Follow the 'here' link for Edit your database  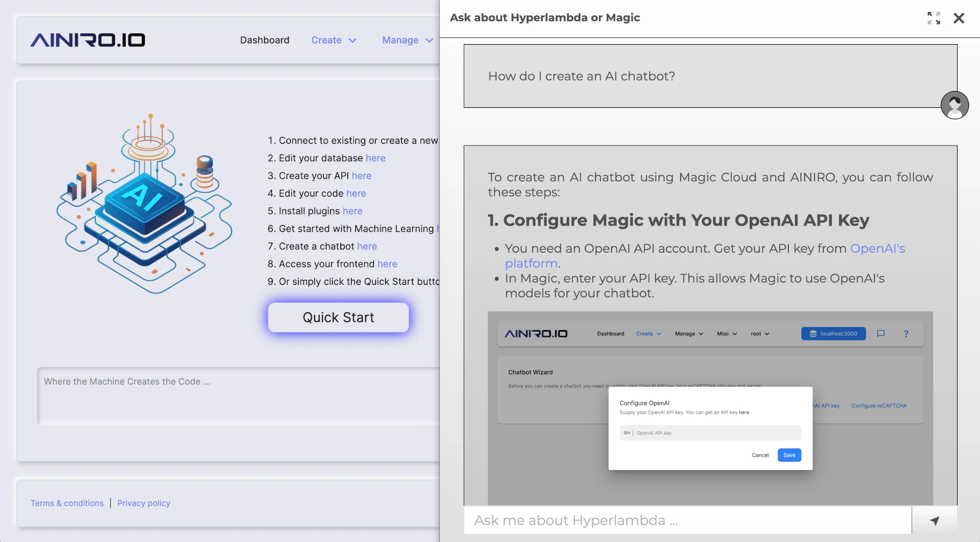tap(376, 158)
